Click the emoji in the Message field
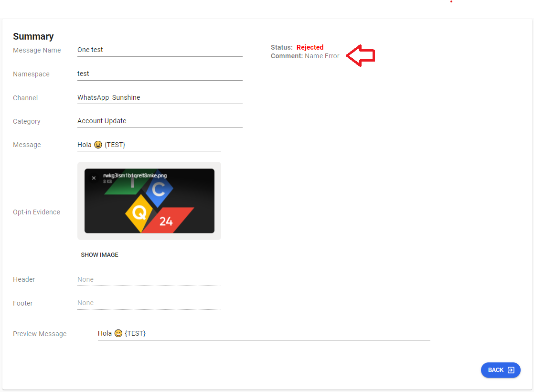This screenshot has height=392, width=534. pos(98,145)
